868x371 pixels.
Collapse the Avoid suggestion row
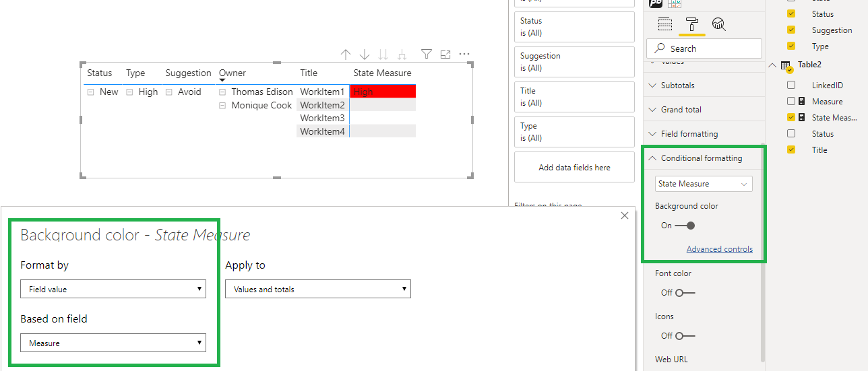[x=169, y=92]
